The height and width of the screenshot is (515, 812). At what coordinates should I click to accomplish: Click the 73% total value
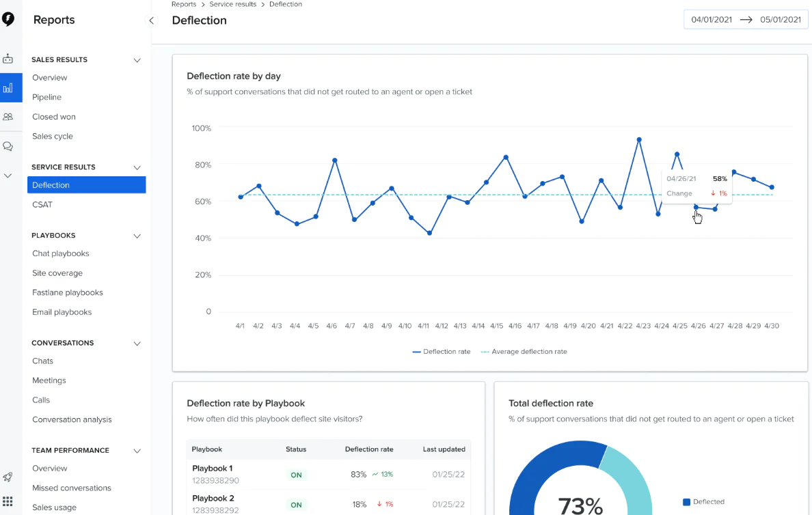click(x=580, y=505)
